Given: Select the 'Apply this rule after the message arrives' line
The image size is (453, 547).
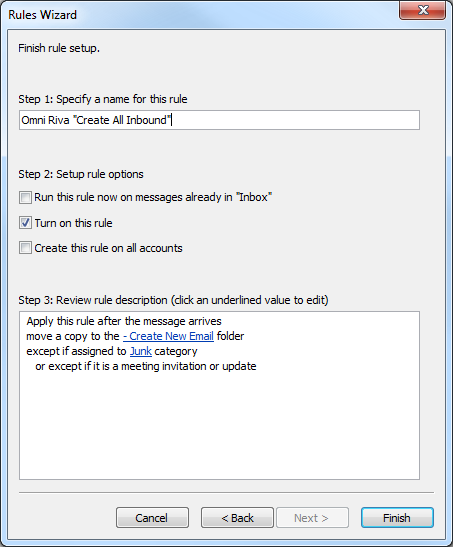Looking at the screenshot, I should [x=124, y=321].
